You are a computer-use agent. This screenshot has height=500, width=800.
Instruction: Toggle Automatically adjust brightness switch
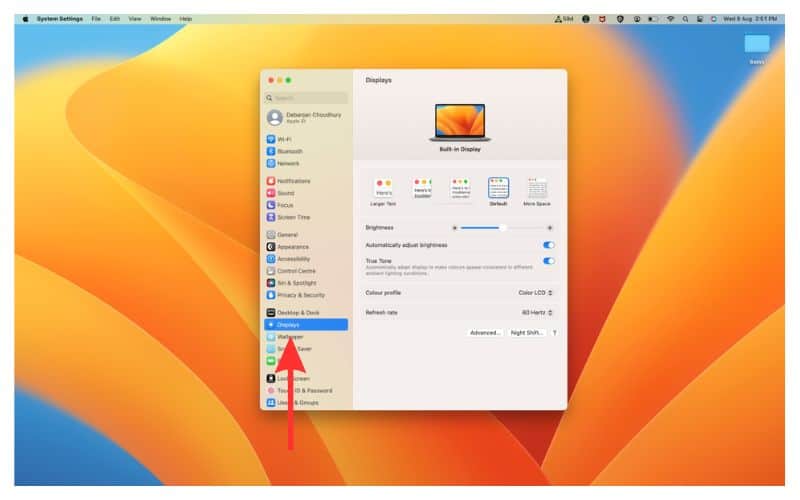click(548, 245)
